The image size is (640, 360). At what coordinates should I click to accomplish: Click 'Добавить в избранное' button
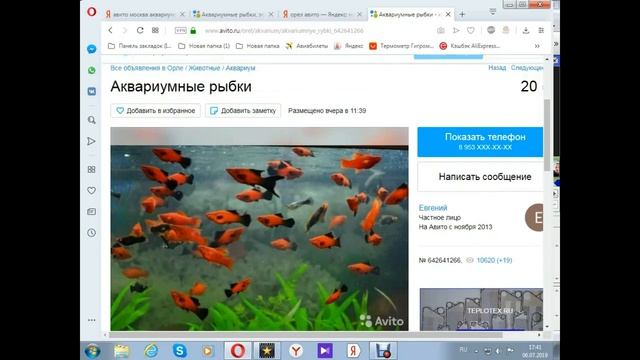(156, 111)
